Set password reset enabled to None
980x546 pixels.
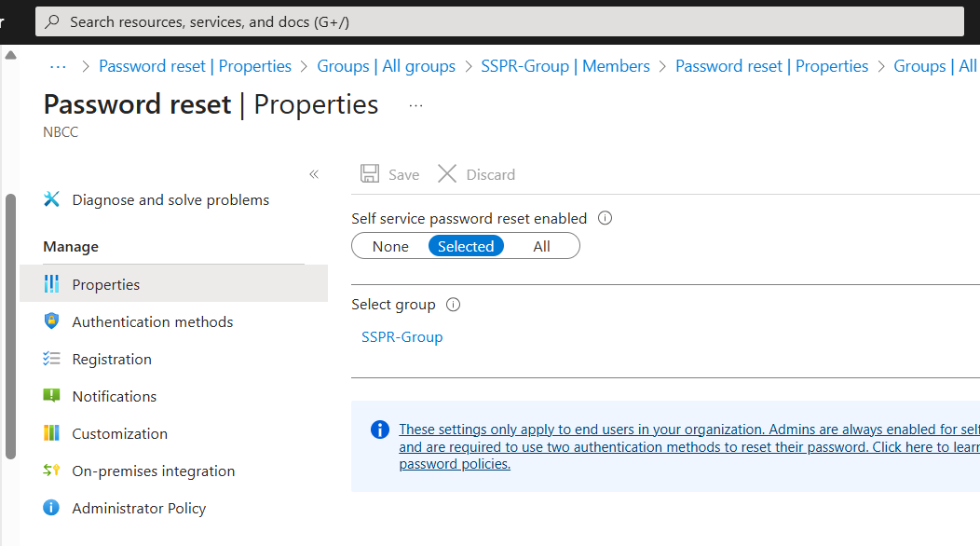[389, 246]
